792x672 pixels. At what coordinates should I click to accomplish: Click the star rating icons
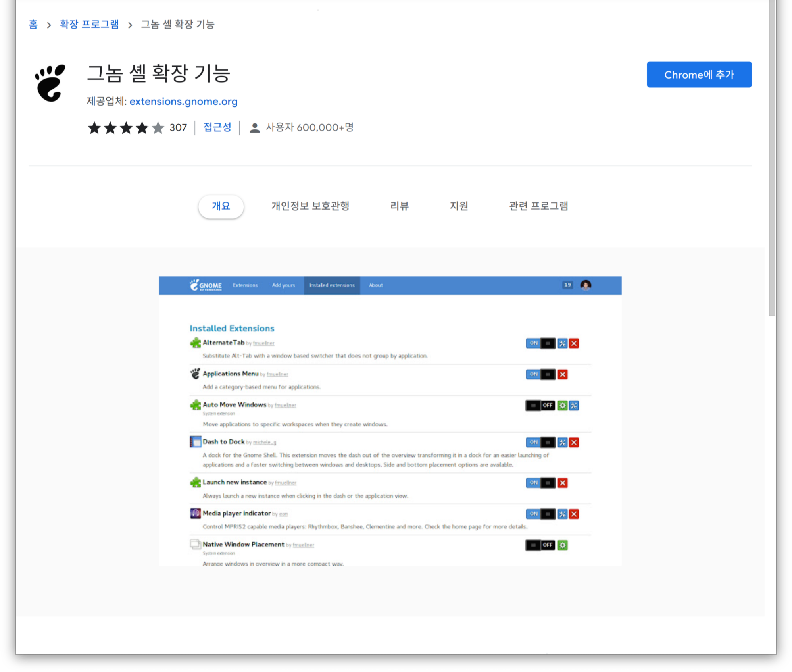pos(125,128)
